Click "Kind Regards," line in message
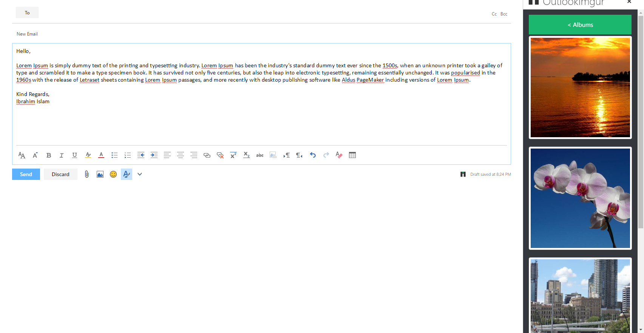Screen dimensions: 644x333 point(33,94)
